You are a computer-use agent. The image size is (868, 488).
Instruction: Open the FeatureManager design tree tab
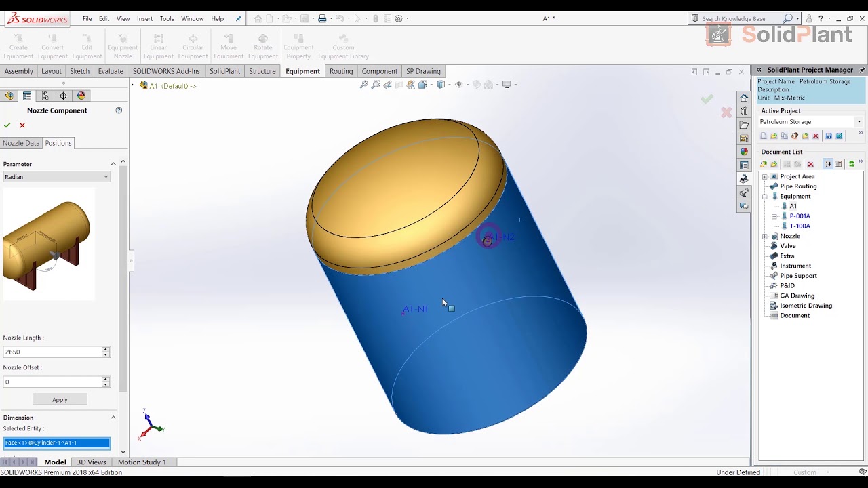point(9,96)
